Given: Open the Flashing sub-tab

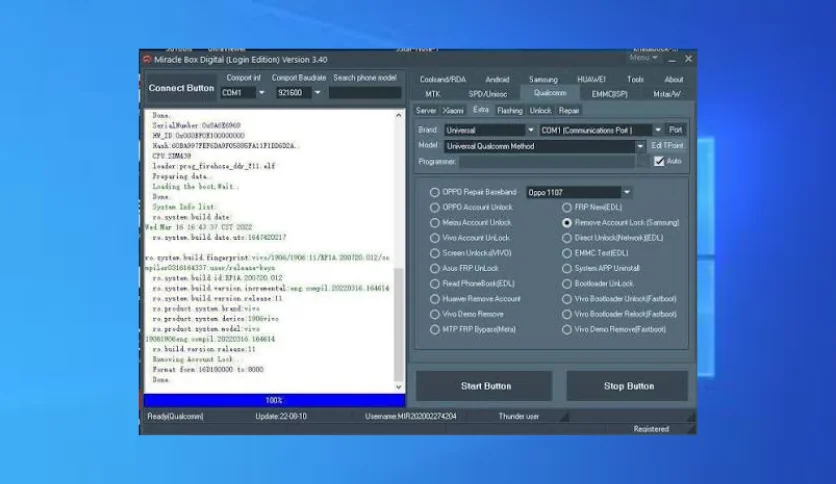Looking at the screenshot, I should tap(510, 110).
